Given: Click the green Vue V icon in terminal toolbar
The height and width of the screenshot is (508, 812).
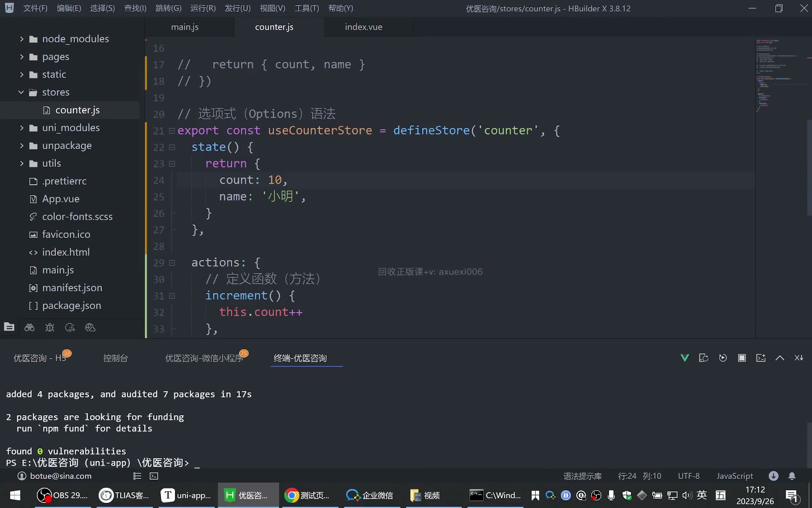Looking at the screenshot, I should [x=685, y=358].
